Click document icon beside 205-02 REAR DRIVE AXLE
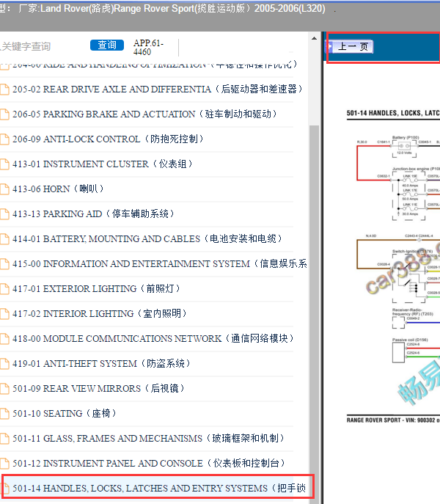The width and height of the screenshot is (440, 504). pos(4,90)
